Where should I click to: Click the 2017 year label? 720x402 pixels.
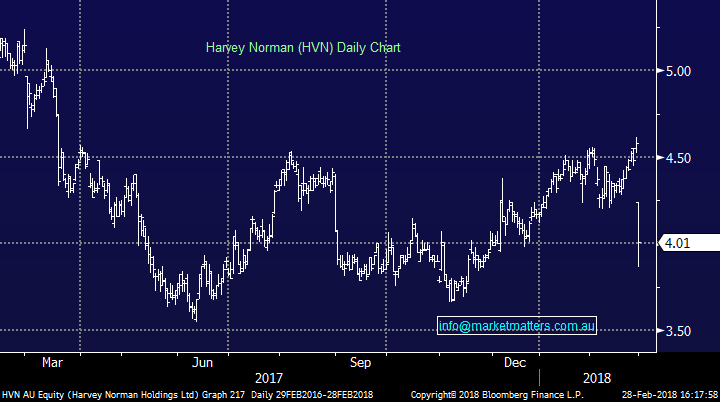click(x=269, y=379)
